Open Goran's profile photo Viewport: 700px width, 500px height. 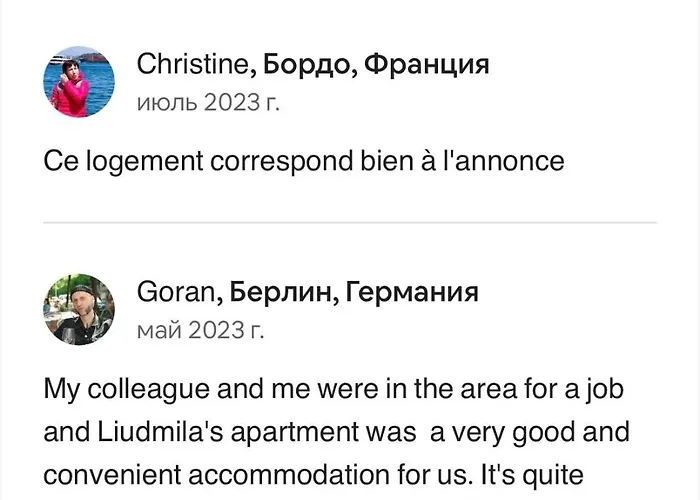click(x=79, y=309)
